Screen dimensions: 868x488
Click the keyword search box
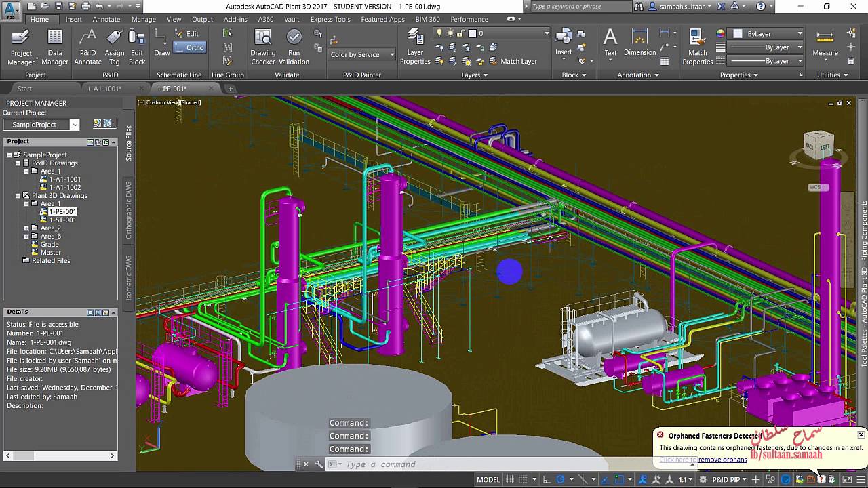point(580,6)
